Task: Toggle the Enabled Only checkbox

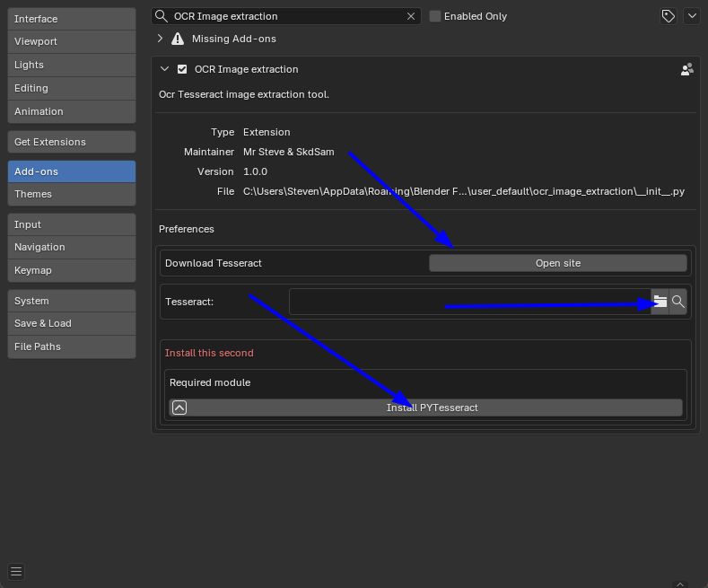Action: [x=435, y=16]
